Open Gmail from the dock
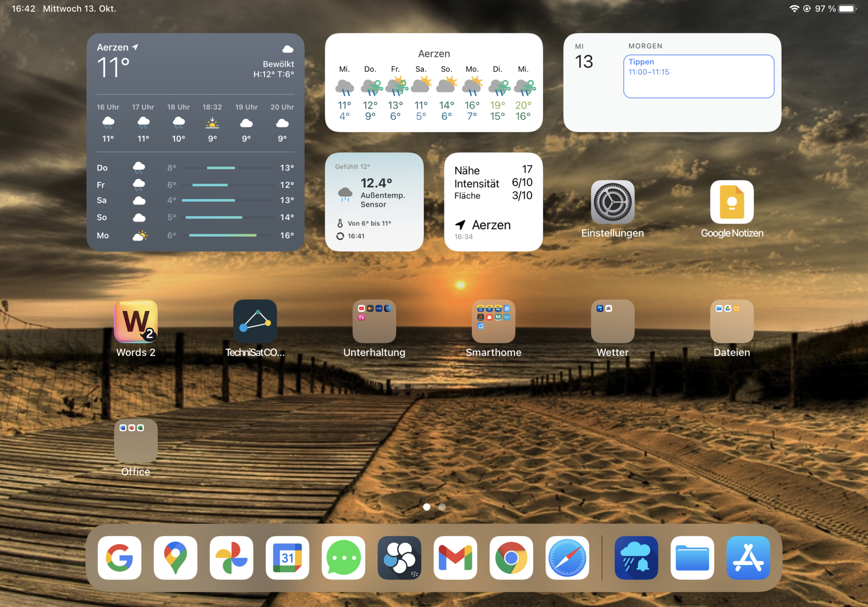This screenshot has width=868, height=607. (455, 558)
